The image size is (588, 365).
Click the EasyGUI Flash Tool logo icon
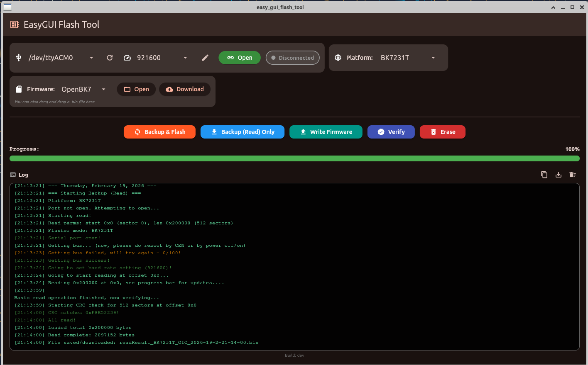click(x=15, y=24)
